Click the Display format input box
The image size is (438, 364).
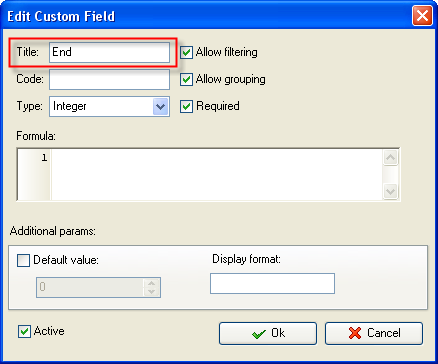click(x=272, y=284)
